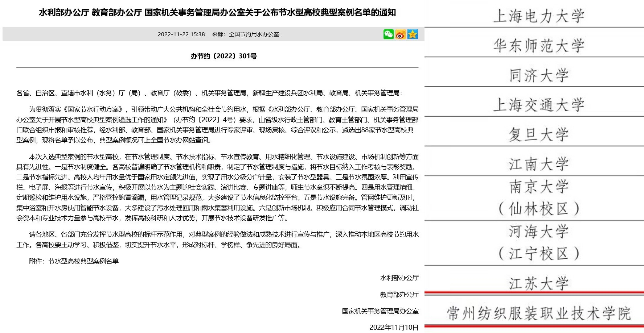Click the date 2022年11月10日
This screenshot has height=333, width=644.
[394, 328]
